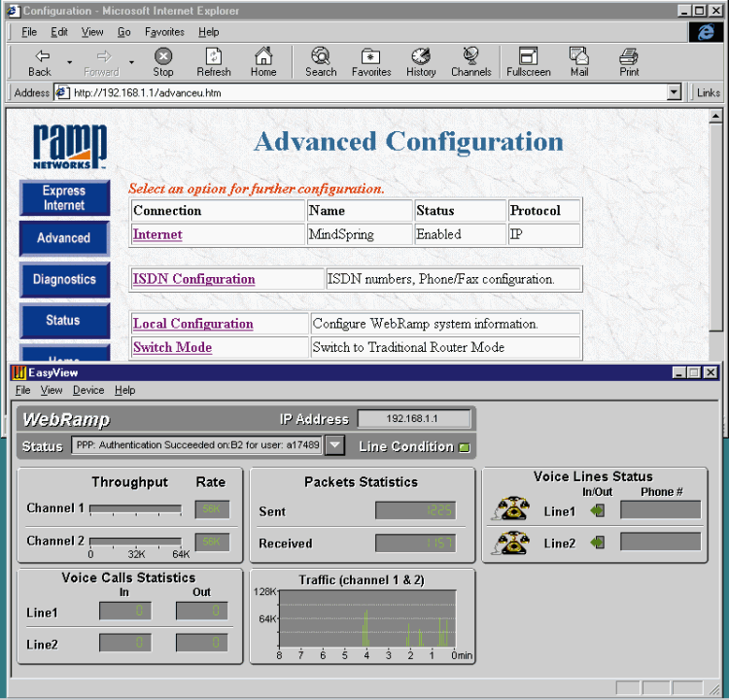Click the Line2 Phone # field

pyautogui.click(x=660, y=542)
